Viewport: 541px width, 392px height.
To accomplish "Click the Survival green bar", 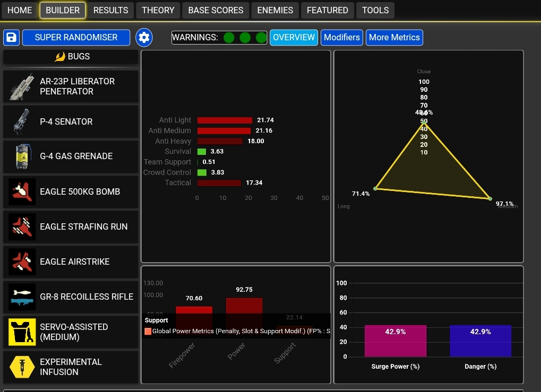I will point(202,152).
